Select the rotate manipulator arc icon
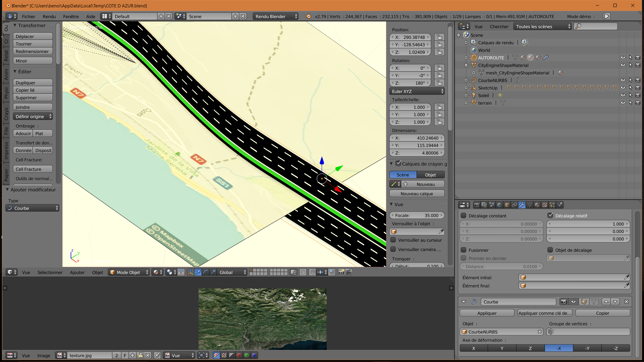Viewport: 644px width, 362px height. 205,272
